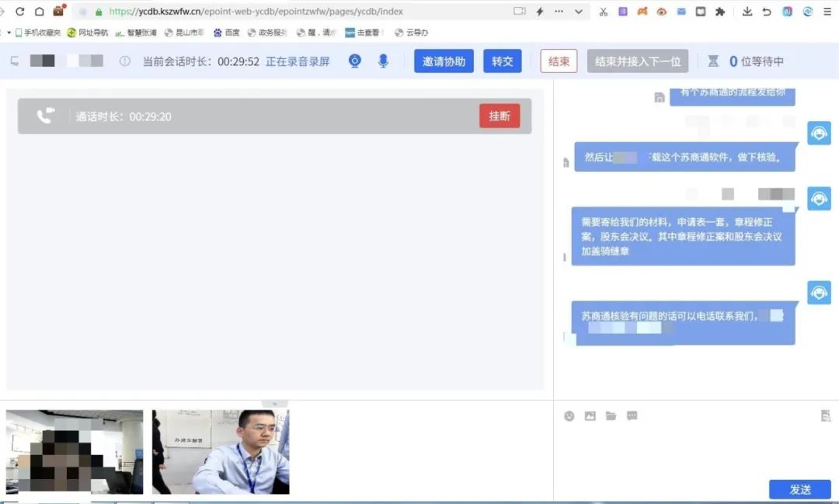Click the 邀请协助 button
The image size is (839, 504).
pyautogui.click(x=444, y=61)
